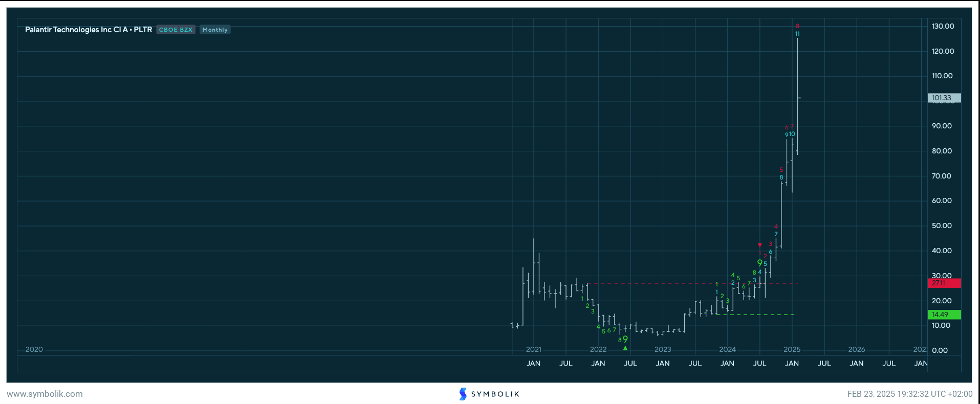Click the red dashed resistance line

click(665, 283)
